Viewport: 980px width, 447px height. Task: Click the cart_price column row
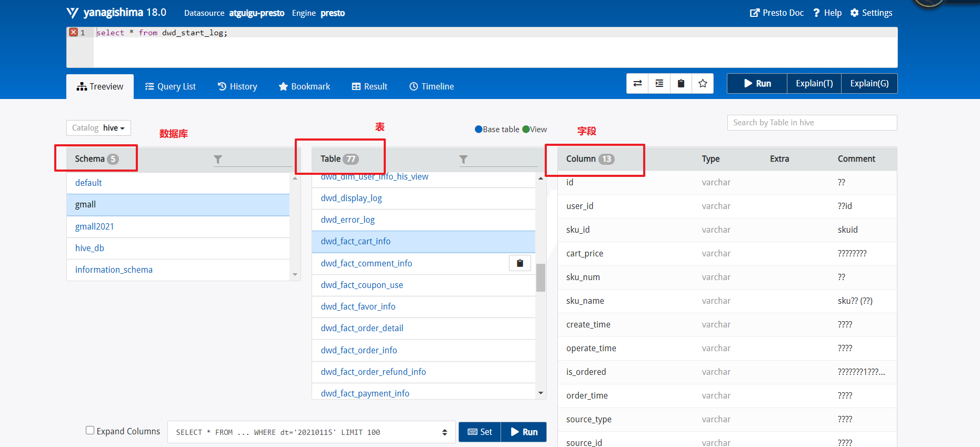pos(727,253)
